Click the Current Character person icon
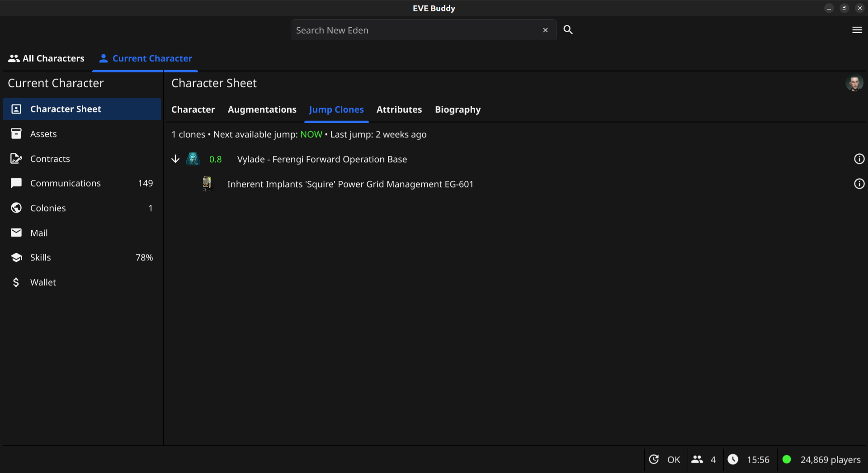The width and height of the screenshot is (868, 473). point(104,58)
